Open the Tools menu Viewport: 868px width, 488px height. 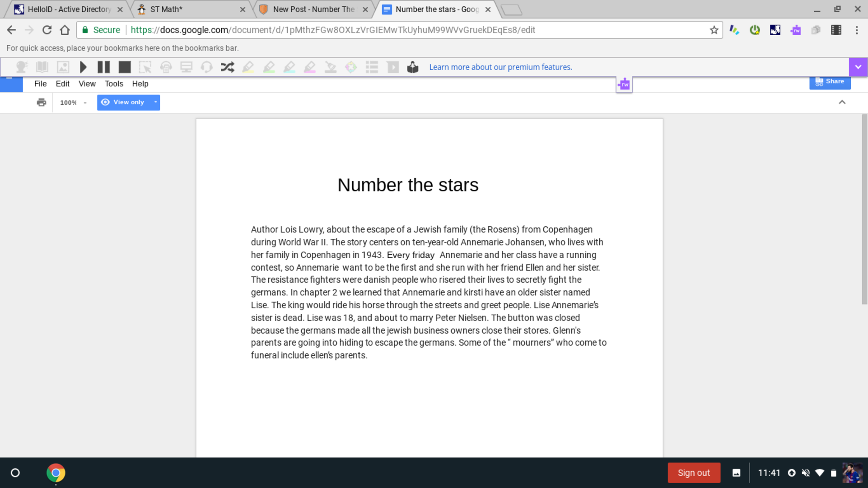114,84
